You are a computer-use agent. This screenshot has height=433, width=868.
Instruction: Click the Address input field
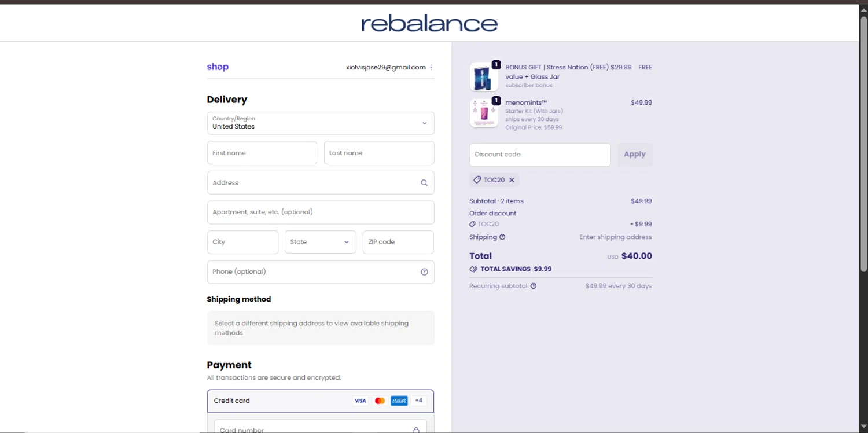pos(321,183)
